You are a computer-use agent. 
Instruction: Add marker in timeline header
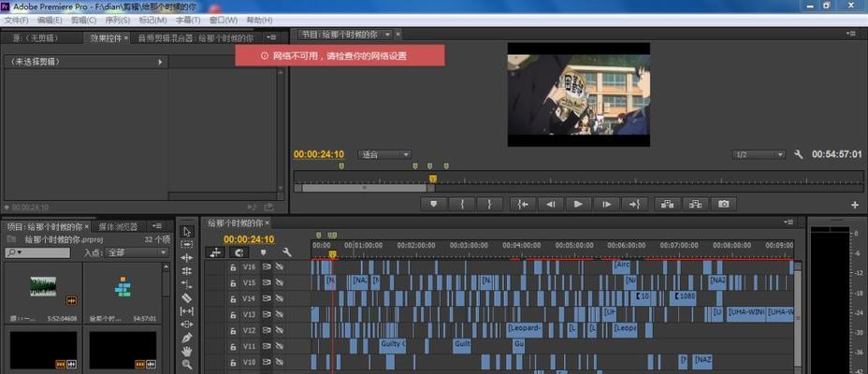point(264,252)
